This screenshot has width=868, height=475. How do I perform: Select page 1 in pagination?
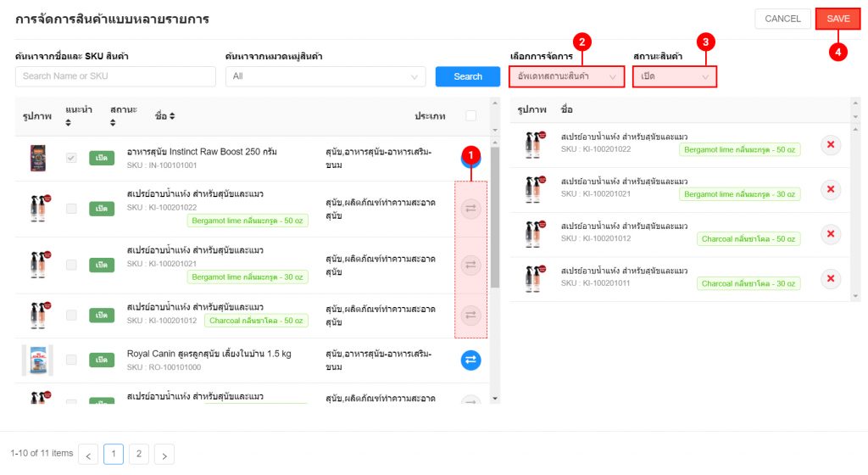[x=114, y=454]
